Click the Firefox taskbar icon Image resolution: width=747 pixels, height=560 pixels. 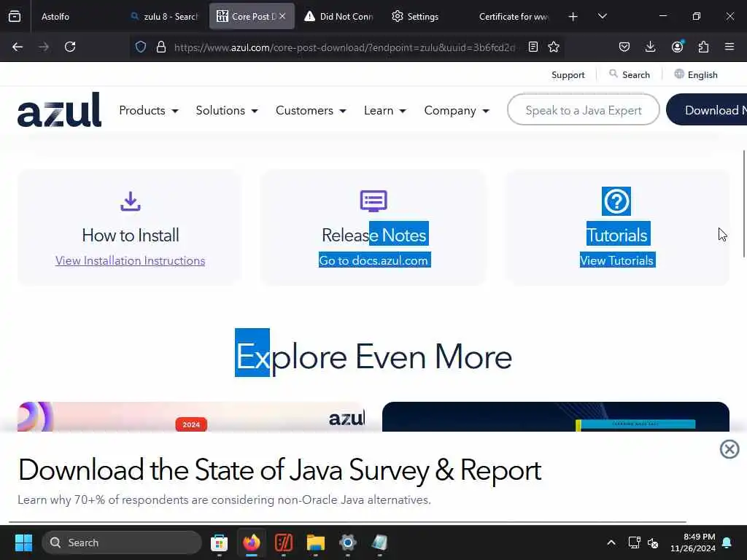[x=252, y=542]
